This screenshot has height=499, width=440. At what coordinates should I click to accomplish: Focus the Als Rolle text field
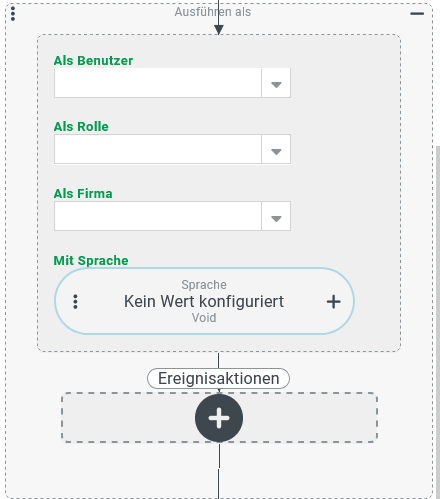(x=158, y=149)
